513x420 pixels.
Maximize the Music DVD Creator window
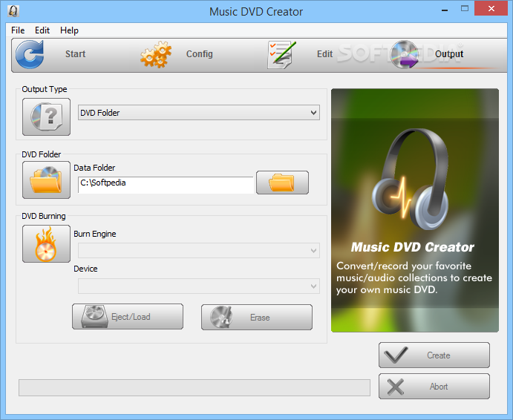click(465, 9)
